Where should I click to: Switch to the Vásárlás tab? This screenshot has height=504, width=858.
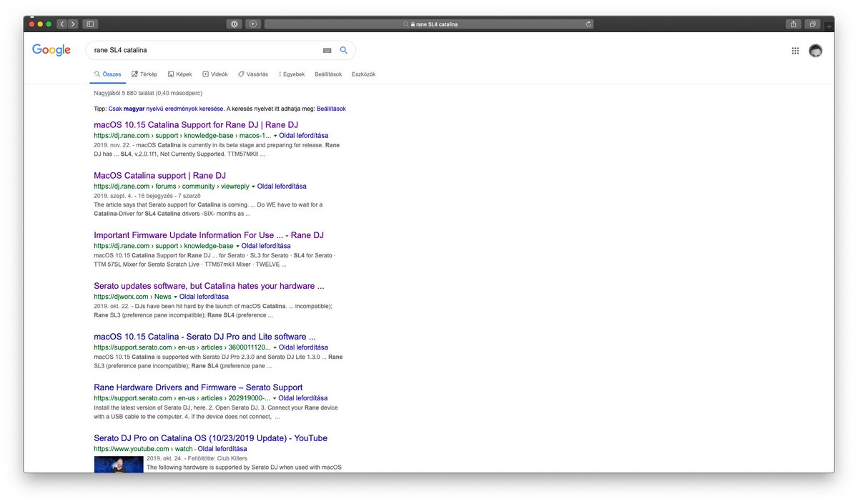[253, 74]
